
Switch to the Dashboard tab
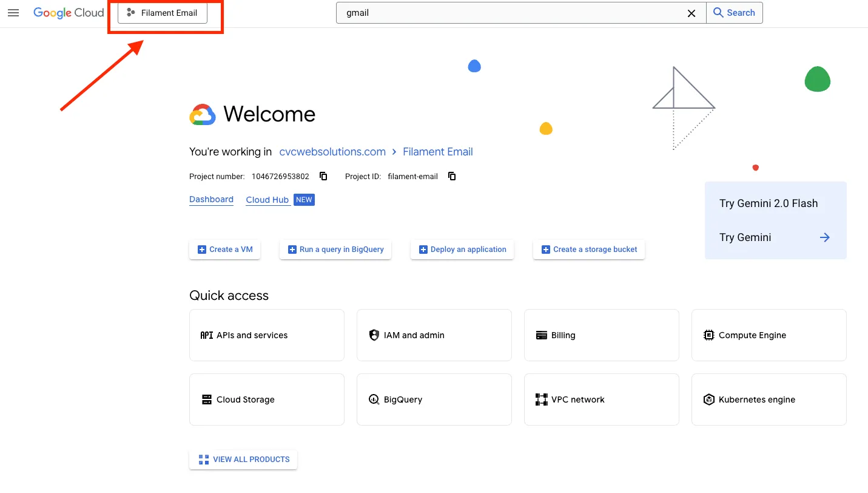coord(211,200)
